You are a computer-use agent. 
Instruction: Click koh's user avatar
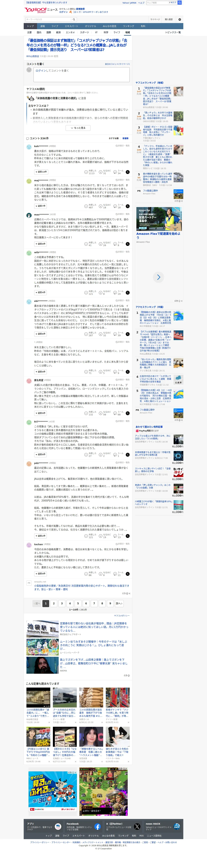point(29,147)
